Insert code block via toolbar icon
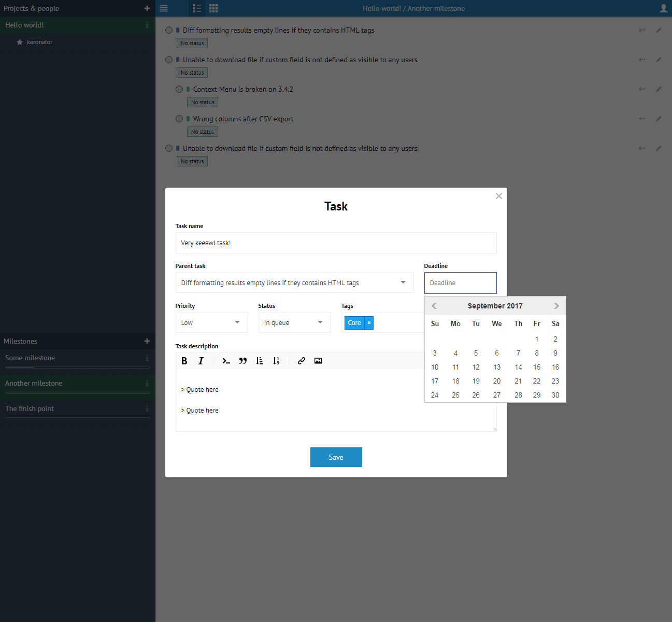The image size is (672, 622). point(226,361)
